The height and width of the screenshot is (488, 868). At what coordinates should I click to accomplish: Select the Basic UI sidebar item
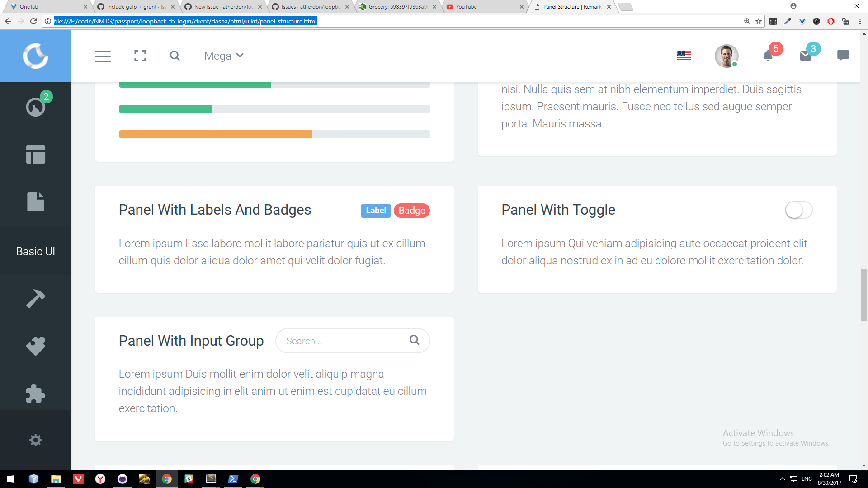(36, 251)
